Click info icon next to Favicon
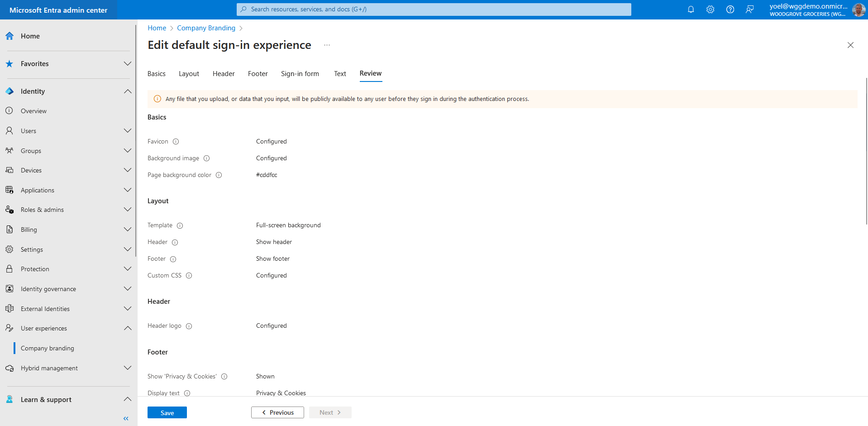Viewport: 868px width, 426px height. point(176,142)
